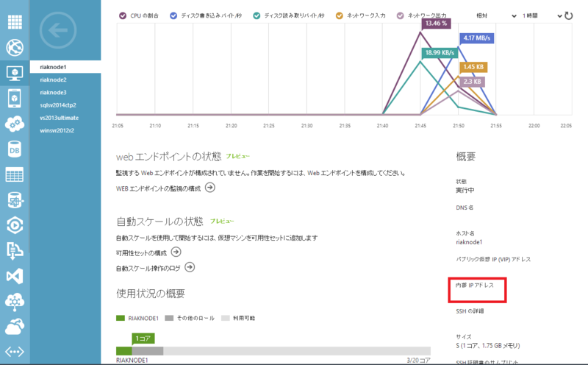This screenshot has height=365, width=588.
Task: Toggle ディスク読み取りバイト/秒 metric checkbox
Action: 257,15
